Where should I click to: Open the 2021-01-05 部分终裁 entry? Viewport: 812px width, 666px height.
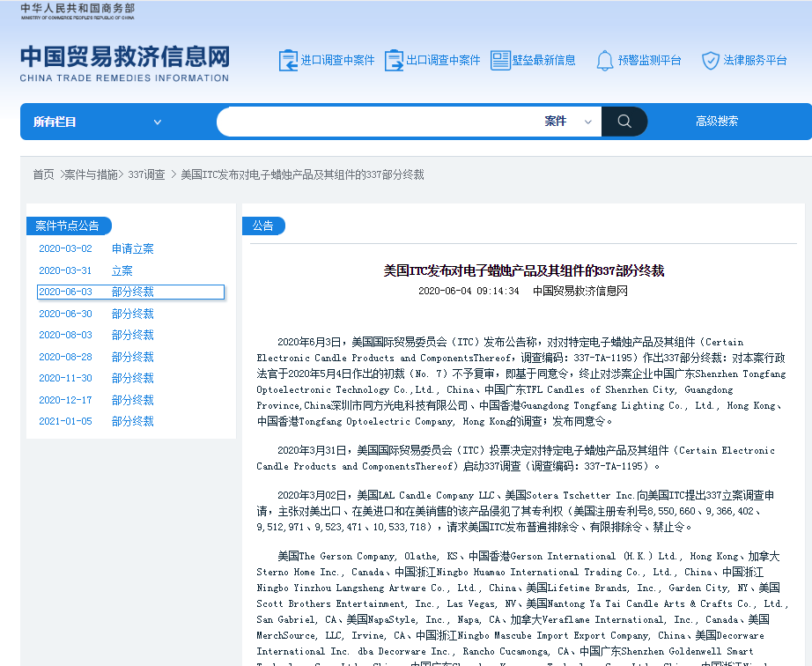(x=96, y=421)
